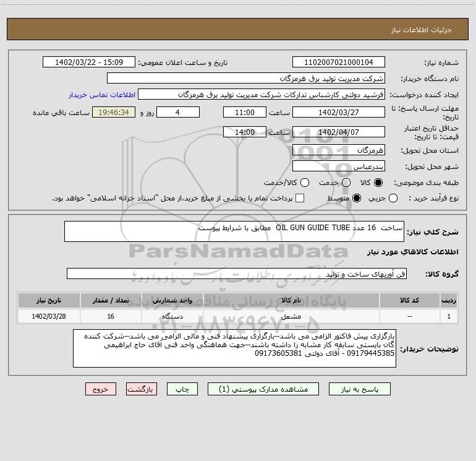The height and width of the screenshot is (461, 476).
Task: Click the واحد شمارش column header
Action: click(172, 301)
